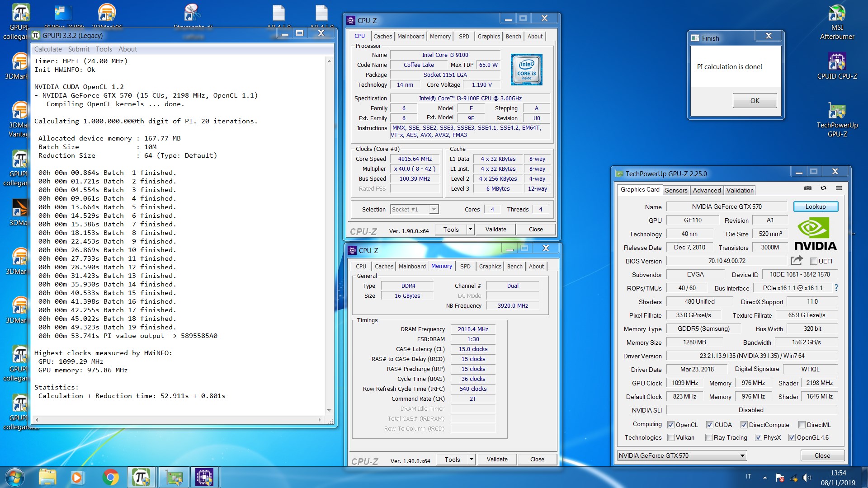Click GPUPI vertical scrollbar up arrow

coord(329,61)
